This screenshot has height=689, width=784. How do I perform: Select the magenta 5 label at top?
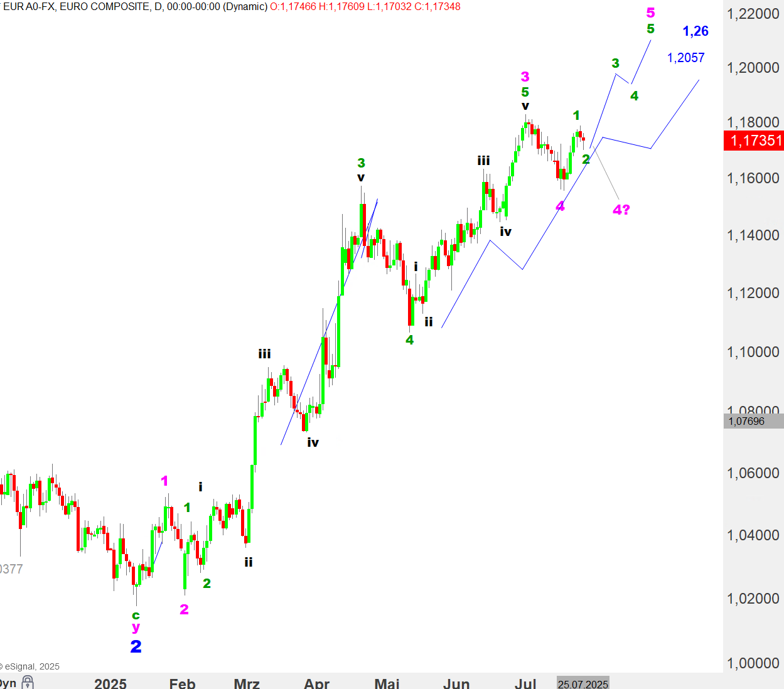650,13
